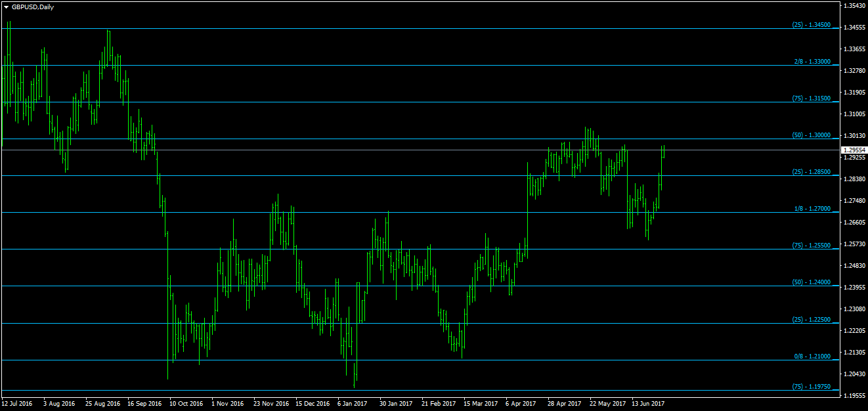Click the 15 Dec 2016 date label

pos(313,404)
